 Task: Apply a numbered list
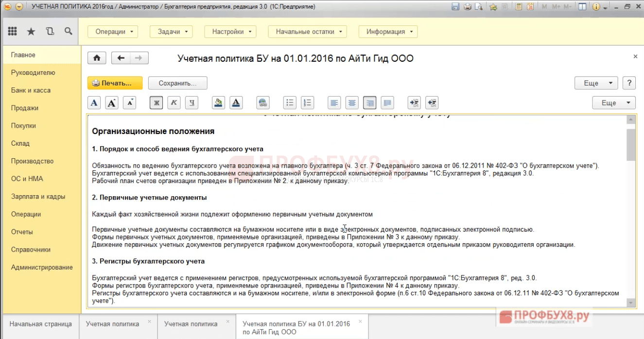[307, 102]
